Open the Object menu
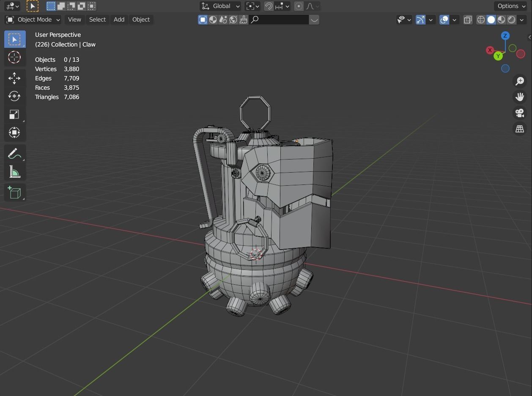Image resolution: width=532 pixels, height=396 pixels. coord(141,19)
